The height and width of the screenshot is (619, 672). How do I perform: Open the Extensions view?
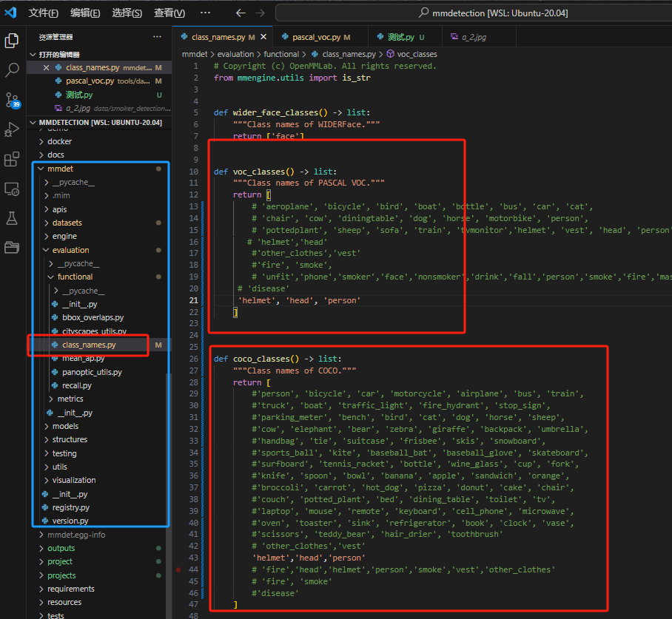12,160
